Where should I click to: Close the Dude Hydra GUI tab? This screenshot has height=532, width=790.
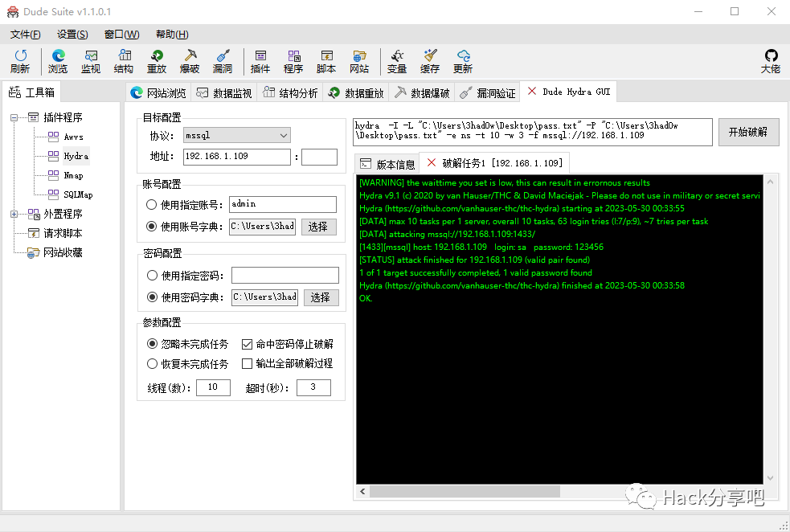coord(532,91)
